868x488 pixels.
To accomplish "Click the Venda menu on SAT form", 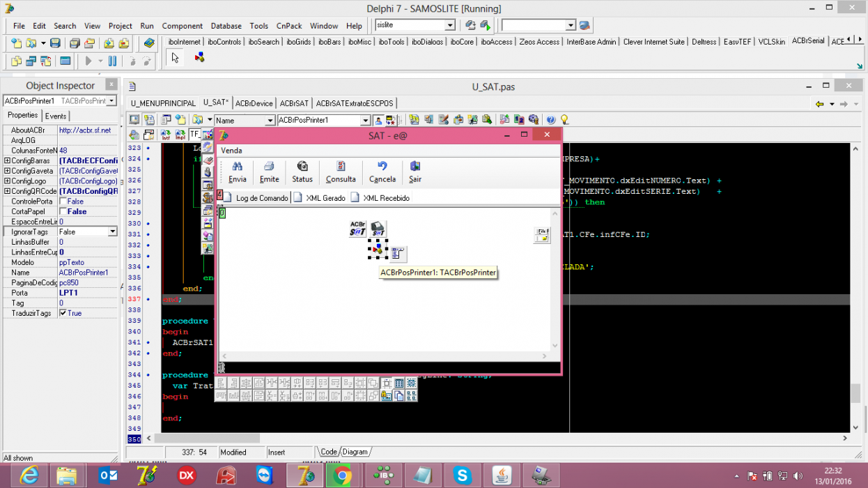I will pos(231,151).
